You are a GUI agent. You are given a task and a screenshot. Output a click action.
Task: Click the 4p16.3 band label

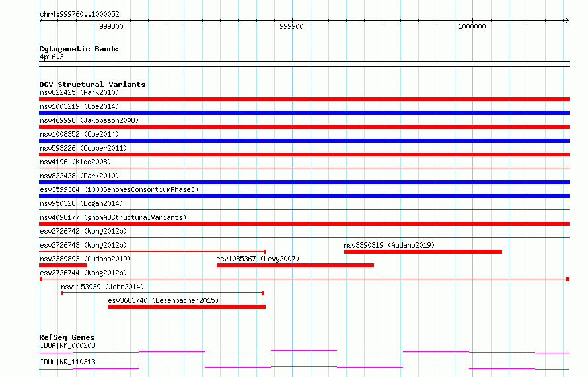(52, 57)
